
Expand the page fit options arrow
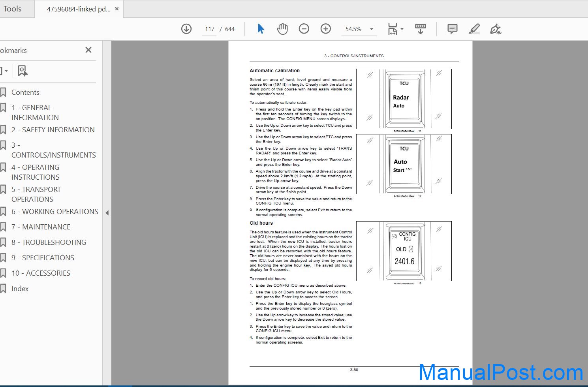click(402, 29)
